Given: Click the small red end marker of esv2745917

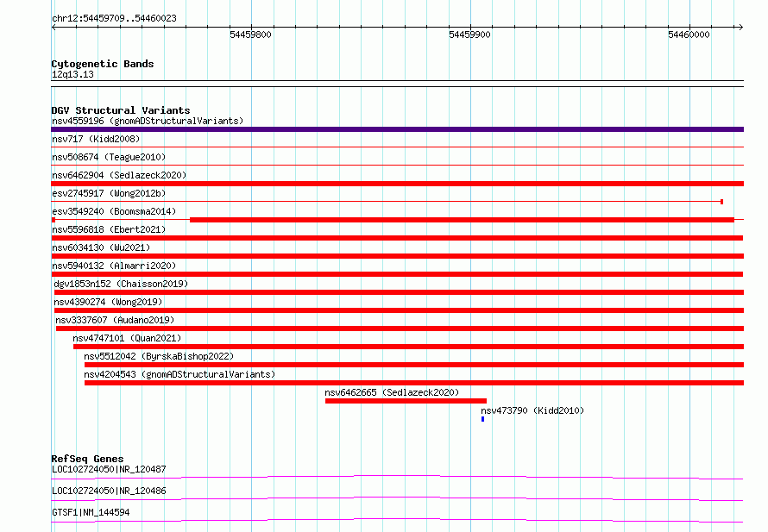Looking at the screenshot, I should [x=722, y=202].
